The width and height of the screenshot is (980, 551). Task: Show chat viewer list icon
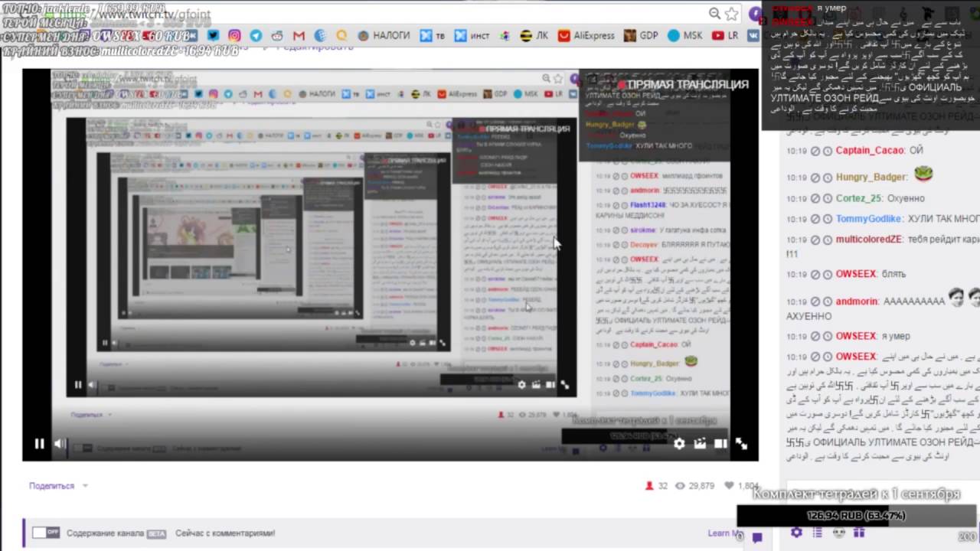click(817, 533)
